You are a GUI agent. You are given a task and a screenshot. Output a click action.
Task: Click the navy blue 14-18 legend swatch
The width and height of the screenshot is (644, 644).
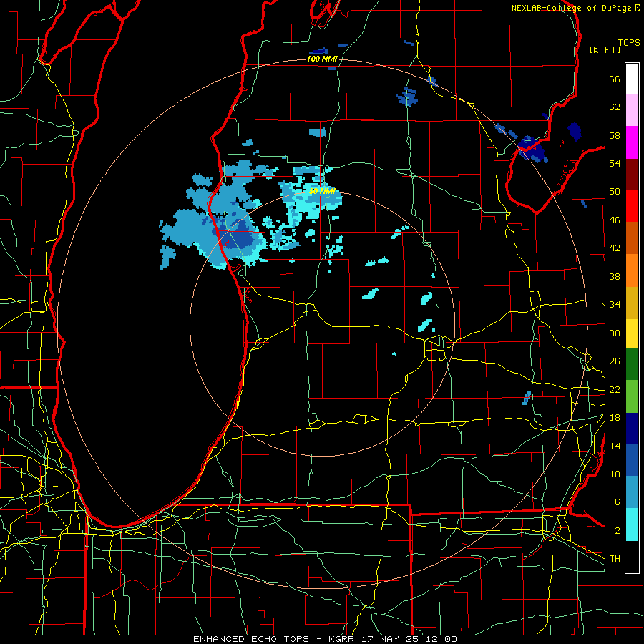(632, 429)
